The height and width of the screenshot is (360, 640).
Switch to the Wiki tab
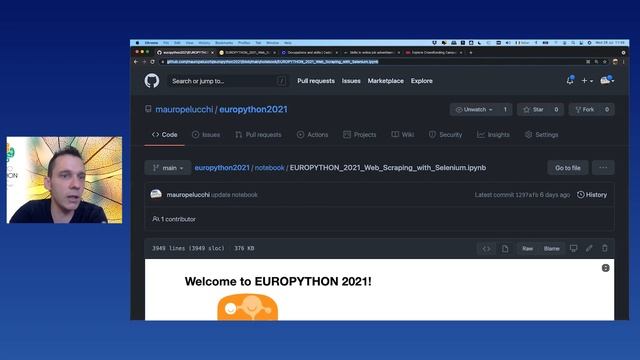[x=403, y=135]
